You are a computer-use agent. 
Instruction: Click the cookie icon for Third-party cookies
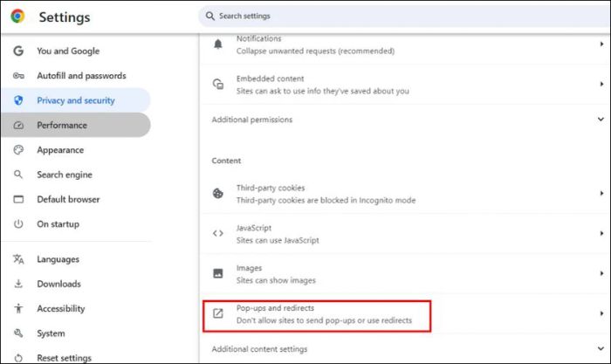point(218,193)
